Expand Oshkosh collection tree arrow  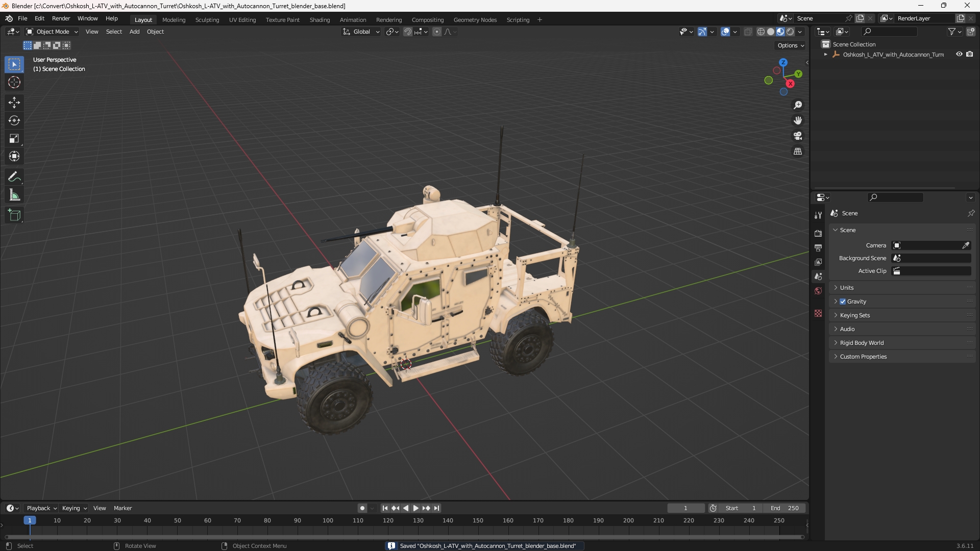(825, 55)
